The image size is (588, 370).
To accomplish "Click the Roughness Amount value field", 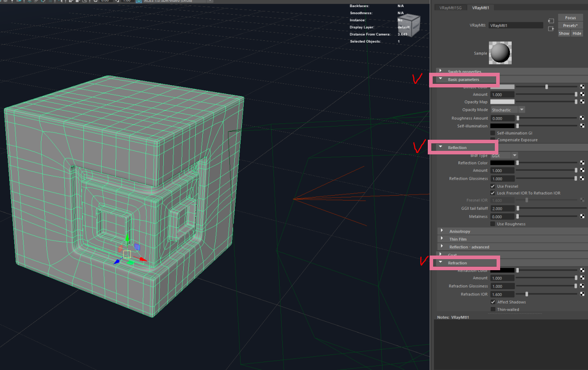I will [502, 118].
